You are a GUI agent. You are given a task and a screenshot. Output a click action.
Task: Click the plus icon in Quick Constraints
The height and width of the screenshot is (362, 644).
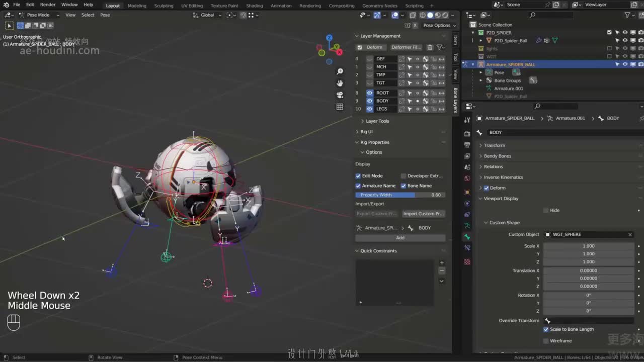point(442,262)
